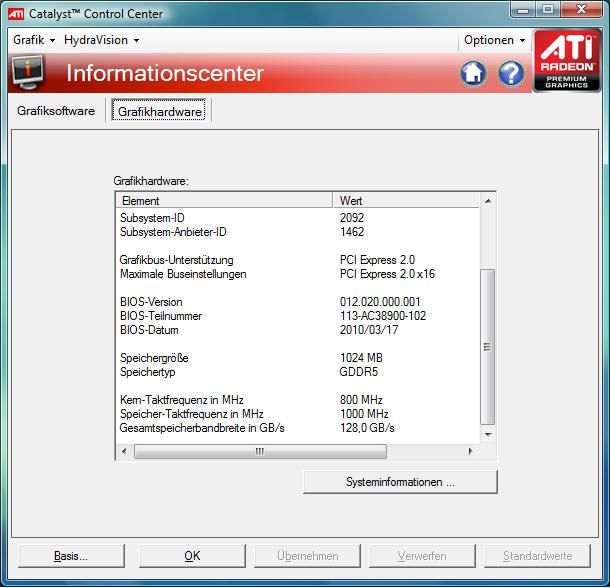Image resolution: width=610 pixels, height=588 pixels.
Task: Confirm with the OK button
Action: pyautogui.click(x=192, y=556)
